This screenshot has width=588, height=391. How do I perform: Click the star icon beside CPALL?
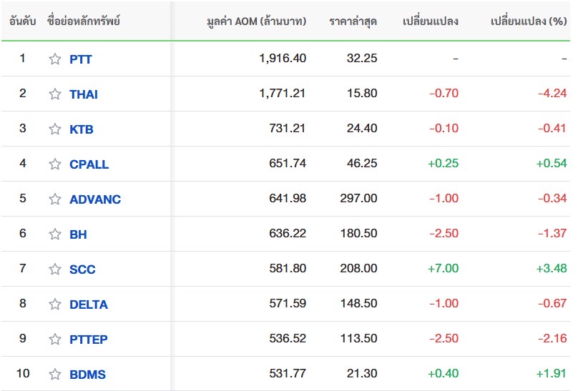pos(55,164)
